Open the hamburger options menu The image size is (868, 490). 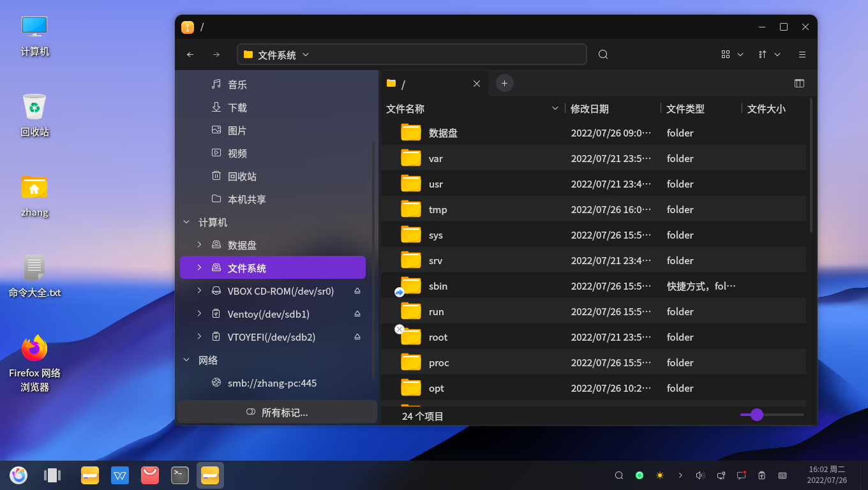[802, 54]
